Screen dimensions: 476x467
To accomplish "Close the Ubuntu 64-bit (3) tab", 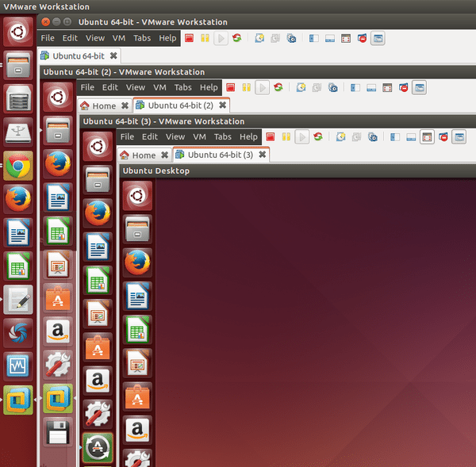I will 263,154.
